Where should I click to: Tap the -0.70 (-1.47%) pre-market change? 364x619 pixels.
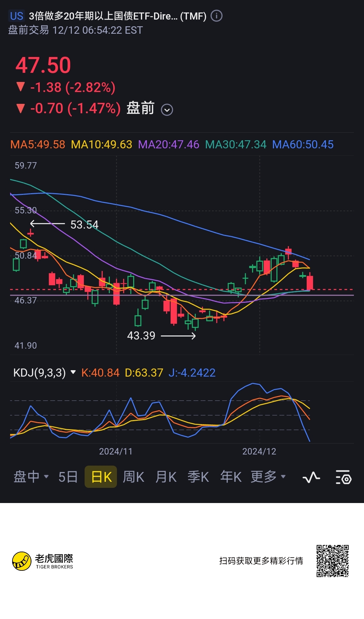68,109
